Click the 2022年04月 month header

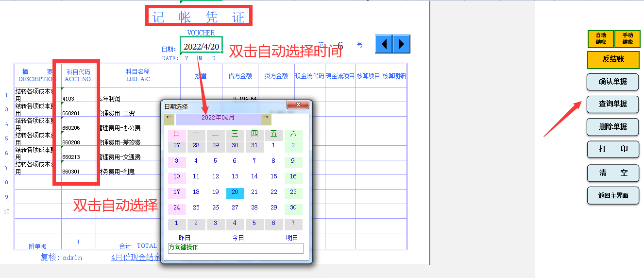(218, 120)
